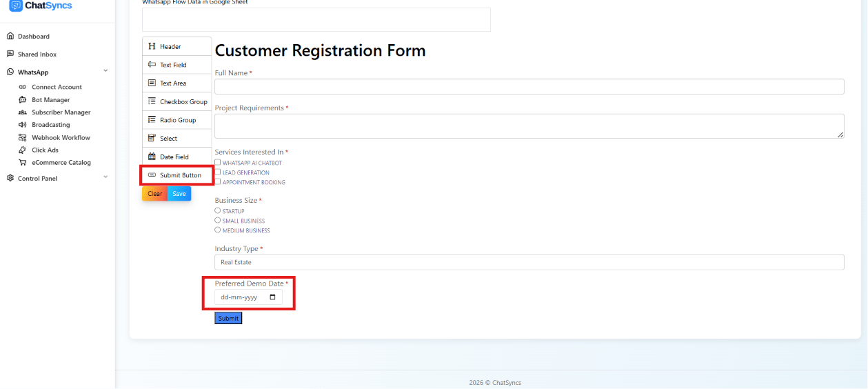Screen dimensions: 868x389
Task: Click the Customer Registration Form heading
Action: [x=321, y=50]
